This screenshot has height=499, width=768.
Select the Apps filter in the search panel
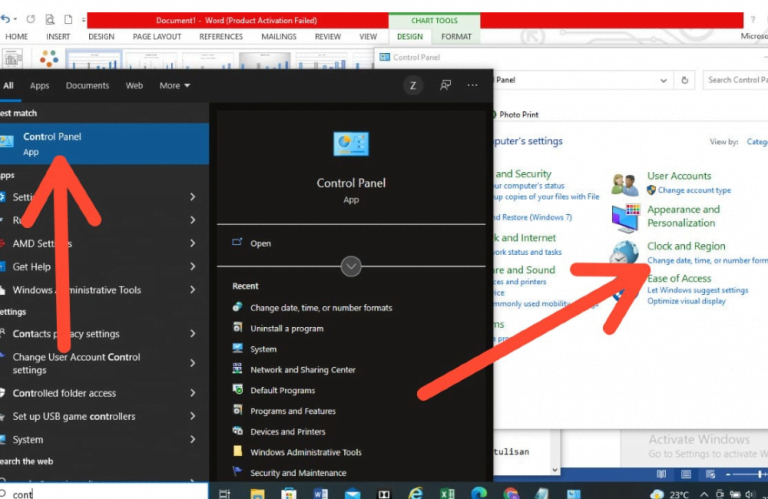click(40, 86)
